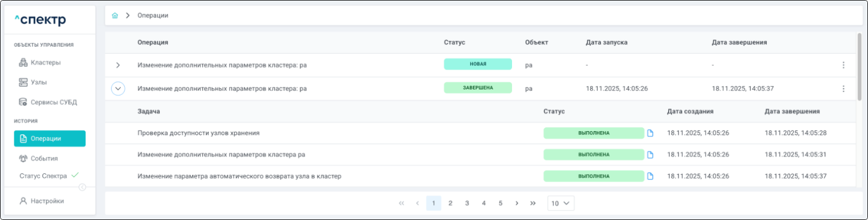
Task: Open the Spectr logo home
Action: click(41, 20)
